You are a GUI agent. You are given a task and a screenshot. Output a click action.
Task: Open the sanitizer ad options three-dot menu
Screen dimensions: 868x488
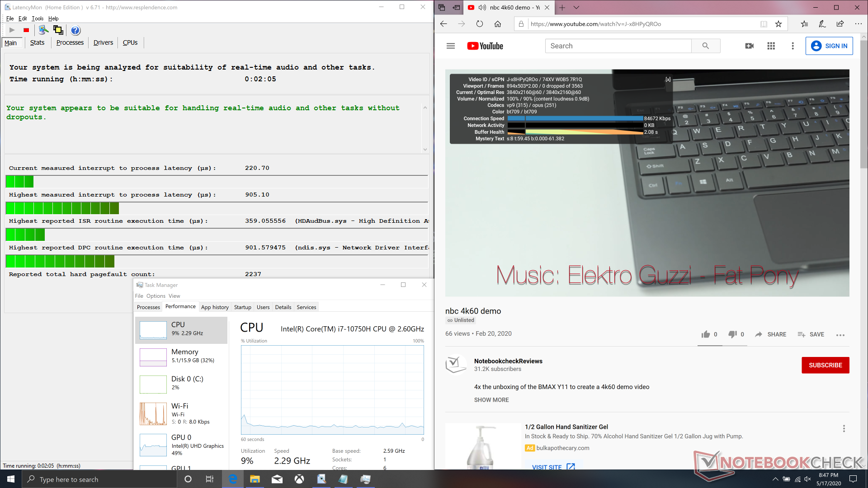[x=844, y=428]
